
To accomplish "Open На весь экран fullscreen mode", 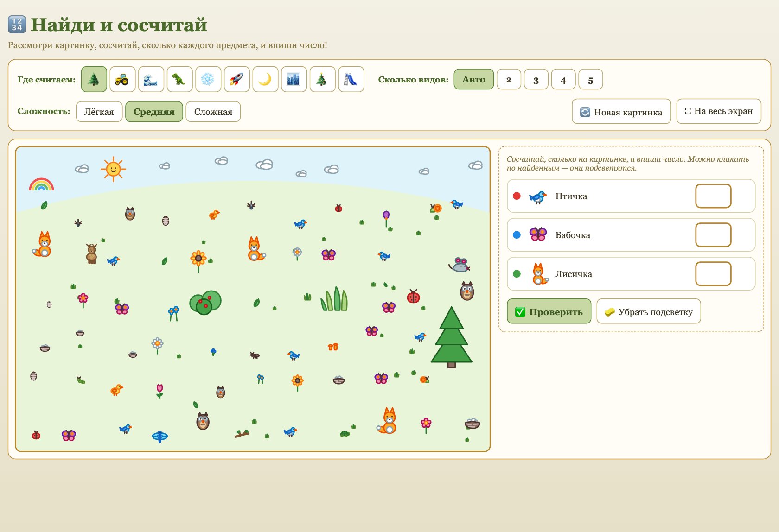I will pos(719,111).
